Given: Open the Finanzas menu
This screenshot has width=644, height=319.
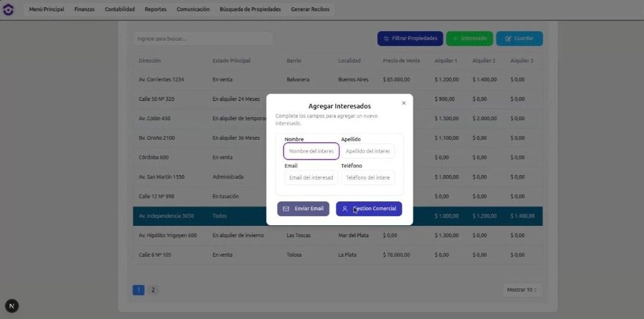Looking at the screenshot, I should click(x=84, y=10).
